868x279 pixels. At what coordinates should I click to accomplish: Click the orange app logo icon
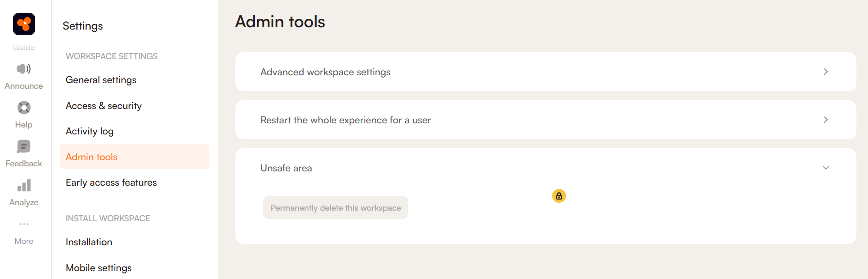24,24
